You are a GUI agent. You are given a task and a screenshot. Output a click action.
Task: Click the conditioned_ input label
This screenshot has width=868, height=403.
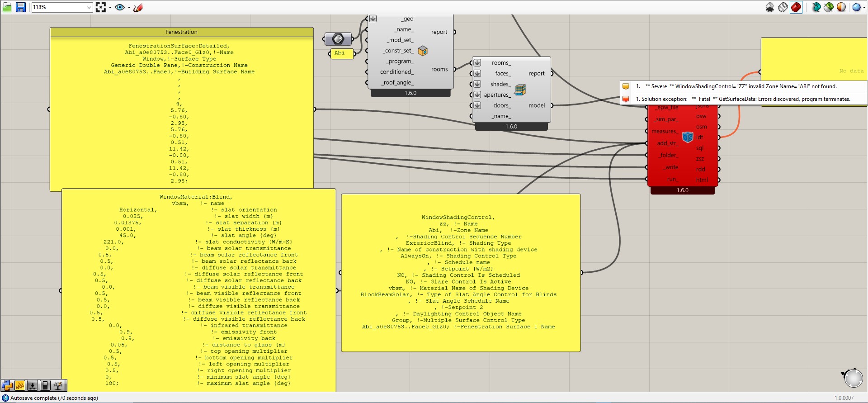[396, 72]
